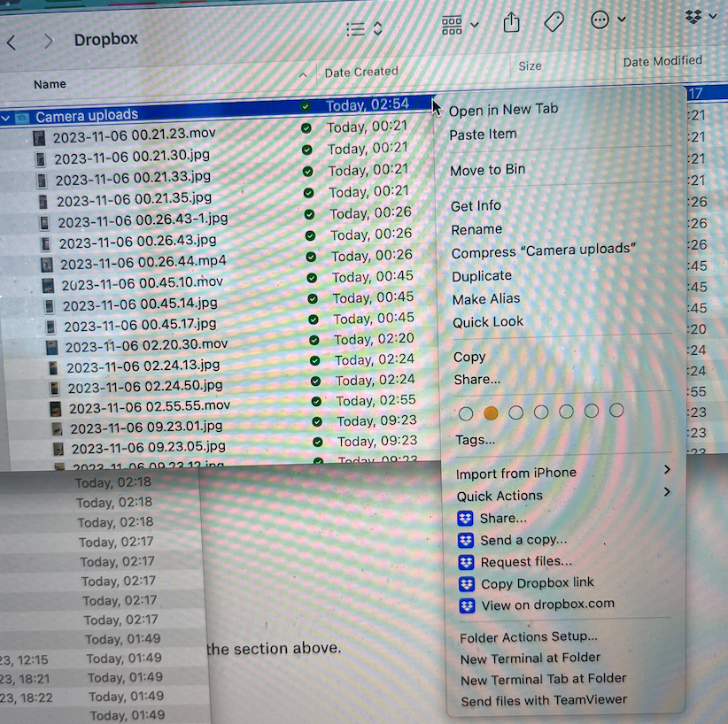728x724 pixels.
Task: Click thumbnail of 2023-11-06 02.55.55.mov
Action: [x=55, y=409]
